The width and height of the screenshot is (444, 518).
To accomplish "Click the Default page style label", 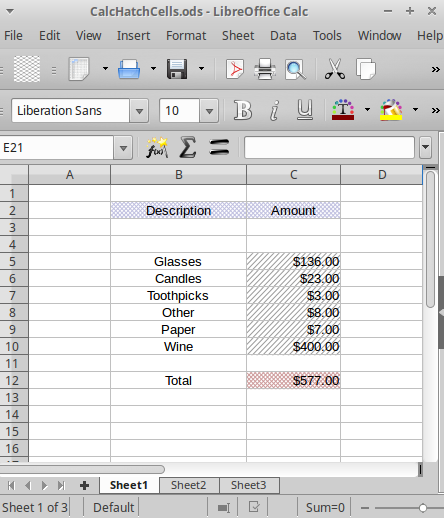I will 113,508.
